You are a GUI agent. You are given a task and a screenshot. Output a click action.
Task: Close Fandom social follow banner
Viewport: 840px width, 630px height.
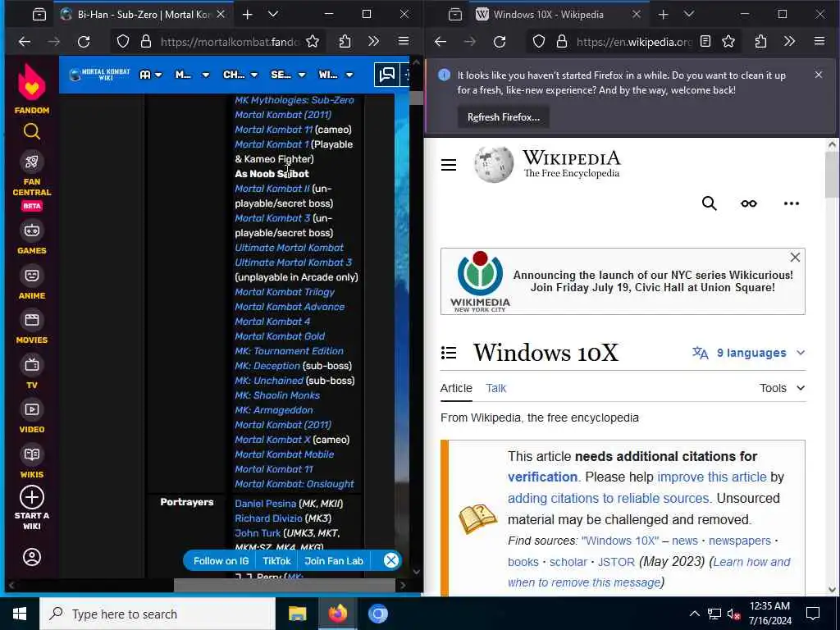coord(391,561)
